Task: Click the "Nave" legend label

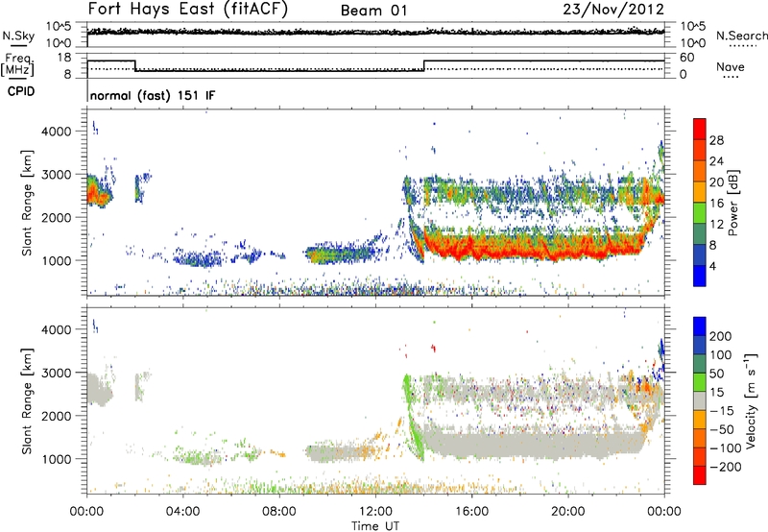Action: tap(731, 66)
